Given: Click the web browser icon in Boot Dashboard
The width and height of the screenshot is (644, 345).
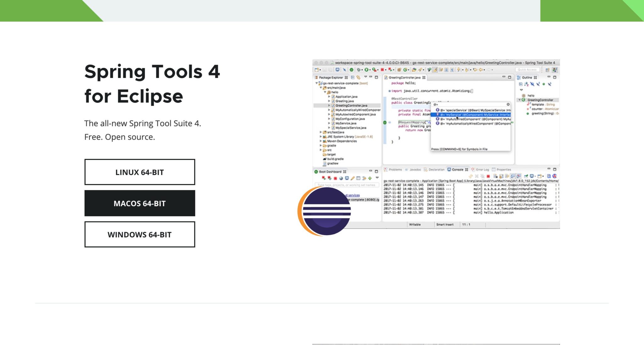Looking at the screenshot, I should click(341, 178).
